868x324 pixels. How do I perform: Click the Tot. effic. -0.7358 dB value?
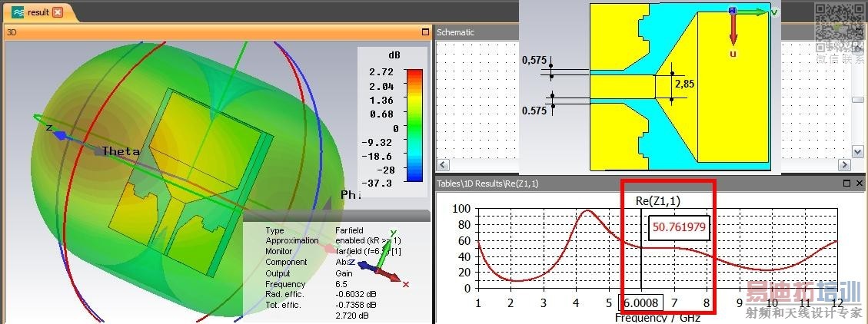point(356,305)
